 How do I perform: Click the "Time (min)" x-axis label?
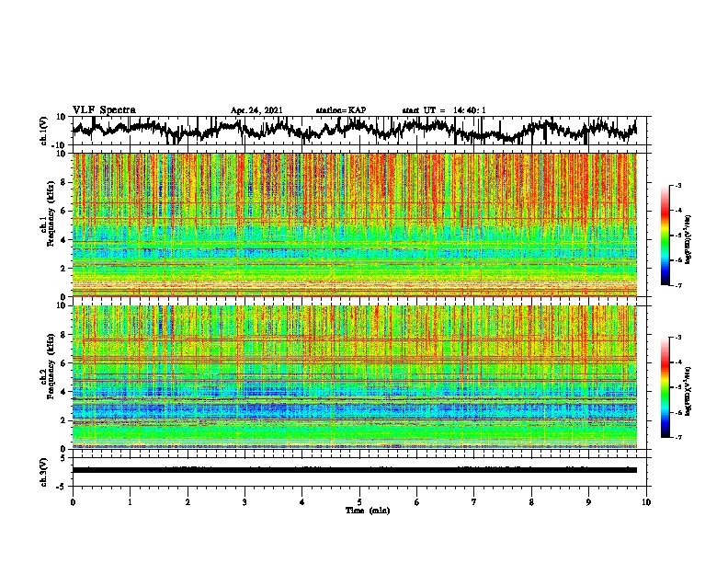(368, 511)
